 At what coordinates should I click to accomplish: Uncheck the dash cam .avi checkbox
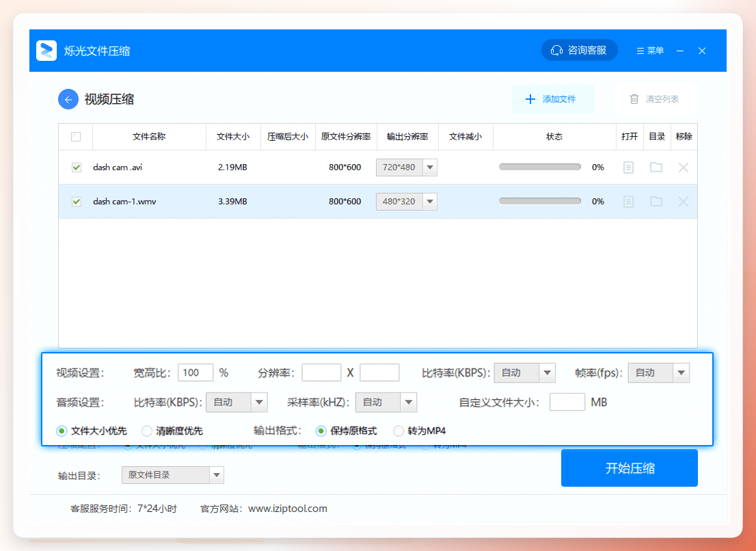[76, 167]
